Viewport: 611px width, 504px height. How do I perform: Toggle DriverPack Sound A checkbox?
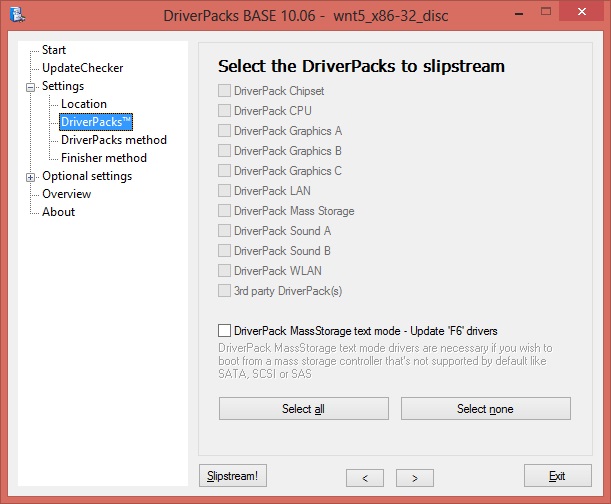(x=224, y=231)
